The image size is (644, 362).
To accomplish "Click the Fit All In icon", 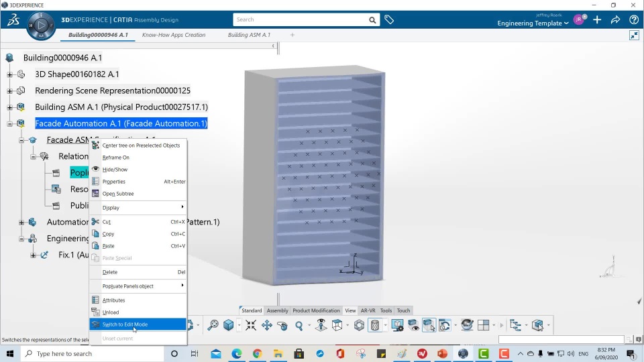I will 251,325.
